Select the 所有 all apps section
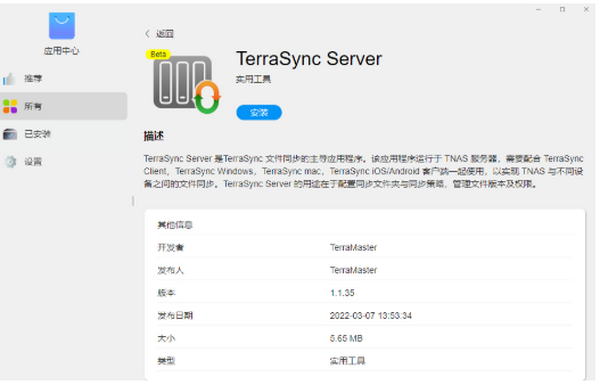 pos(64,106)
